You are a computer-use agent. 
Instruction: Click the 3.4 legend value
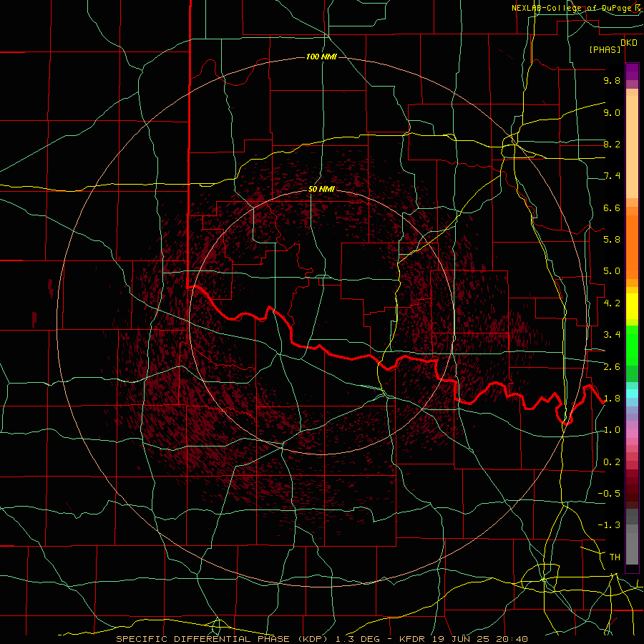click(612, 335)
